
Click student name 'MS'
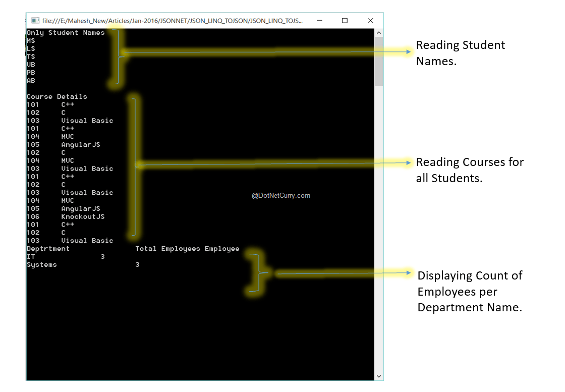(x=31, y=41)
